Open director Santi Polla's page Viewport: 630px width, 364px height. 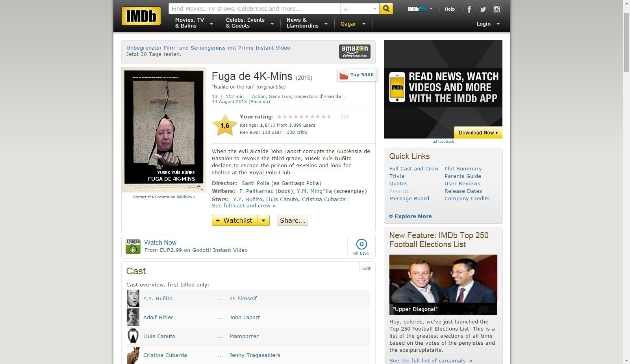(x=255, y=183)
